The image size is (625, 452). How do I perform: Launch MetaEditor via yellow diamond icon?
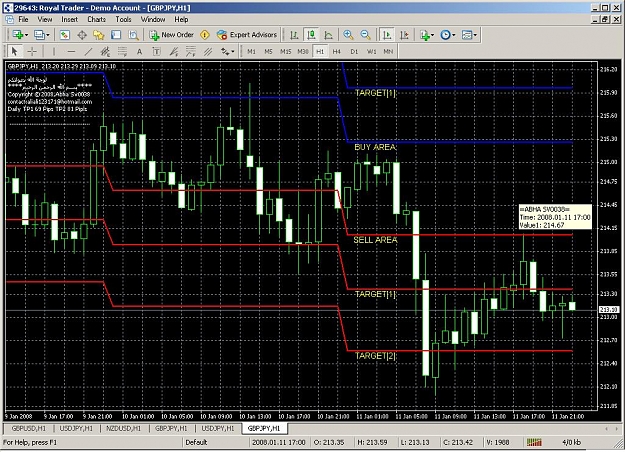click(x=205, y=35)
